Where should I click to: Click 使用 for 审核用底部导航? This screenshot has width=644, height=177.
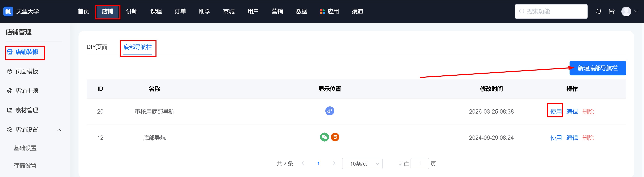pyautogui.click(x=556, y=112)
